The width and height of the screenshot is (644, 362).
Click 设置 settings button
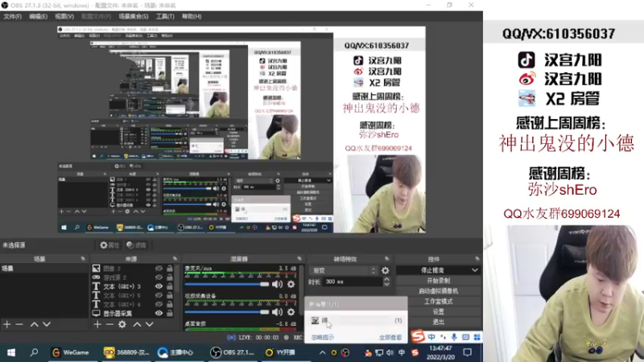[438, 311]
